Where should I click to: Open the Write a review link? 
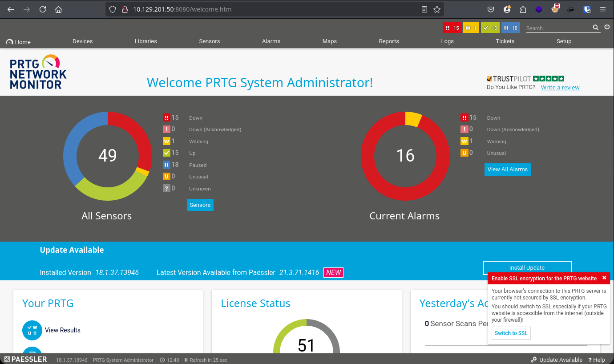[x=560, y=88]
